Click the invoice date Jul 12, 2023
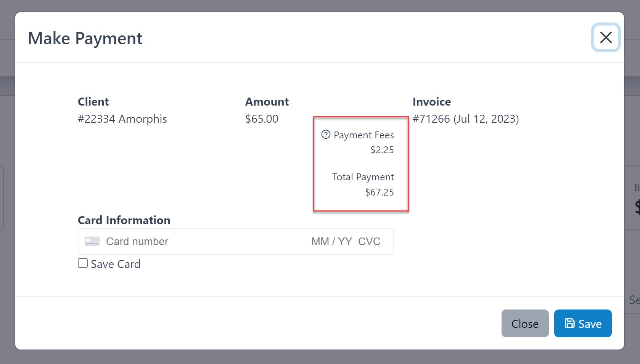640x364 pixels. point(485,119)
